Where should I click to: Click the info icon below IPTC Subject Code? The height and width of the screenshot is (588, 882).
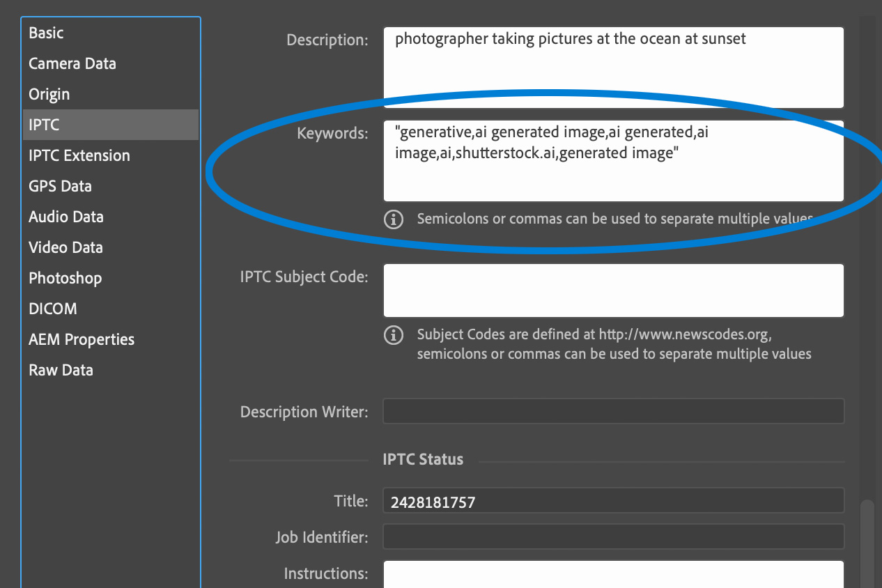(x=393, y=335)
